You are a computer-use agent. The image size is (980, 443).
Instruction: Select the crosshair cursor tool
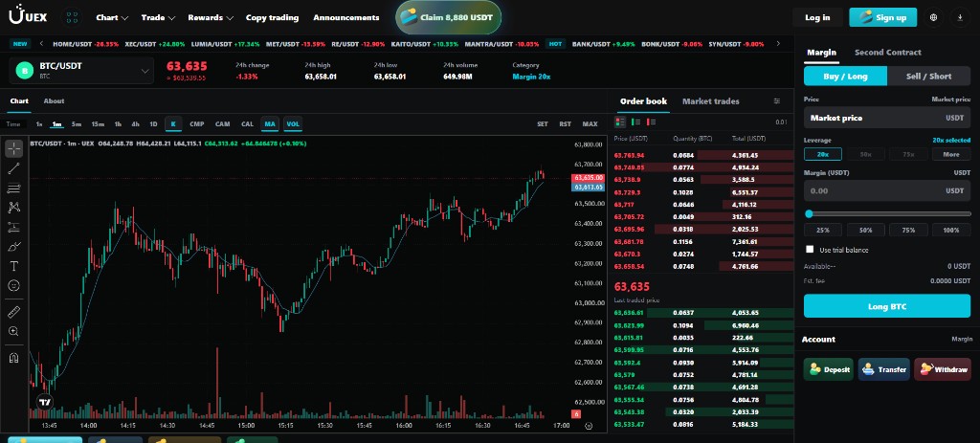pyautogui.click(x=13, y=148)
